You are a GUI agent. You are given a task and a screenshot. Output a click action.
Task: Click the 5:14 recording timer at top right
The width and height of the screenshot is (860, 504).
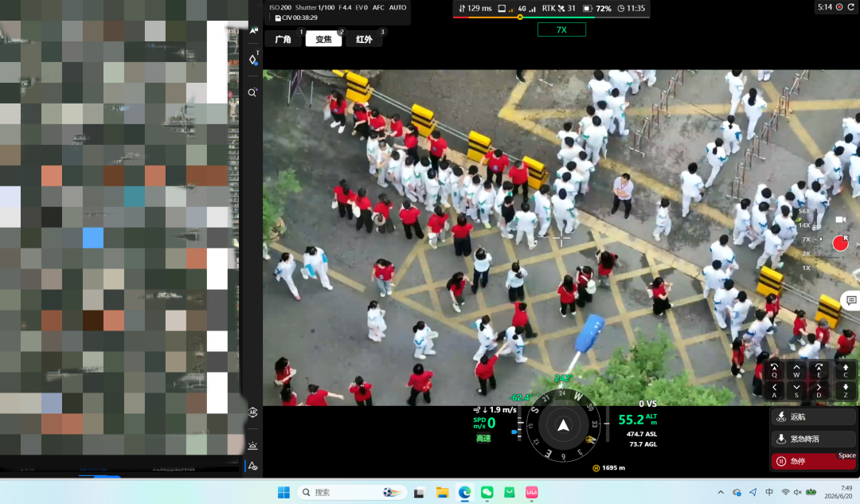[825, 7]
